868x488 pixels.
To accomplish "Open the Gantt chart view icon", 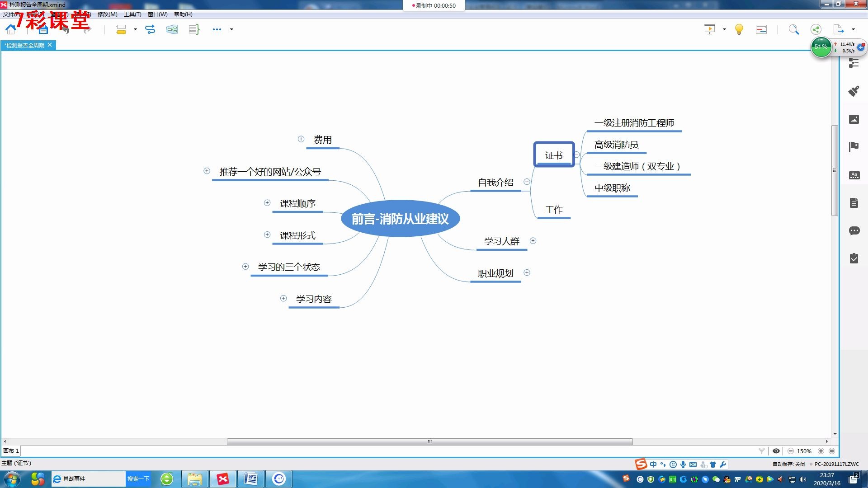I will 761,29.
